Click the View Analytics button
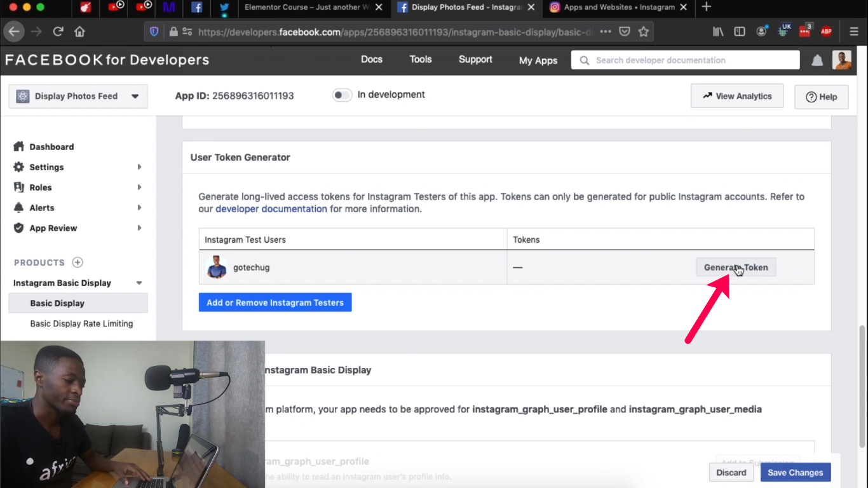Image resolution: width=868 pixels, height=488 pixels. pyautogui.click(x=737, y=96)
